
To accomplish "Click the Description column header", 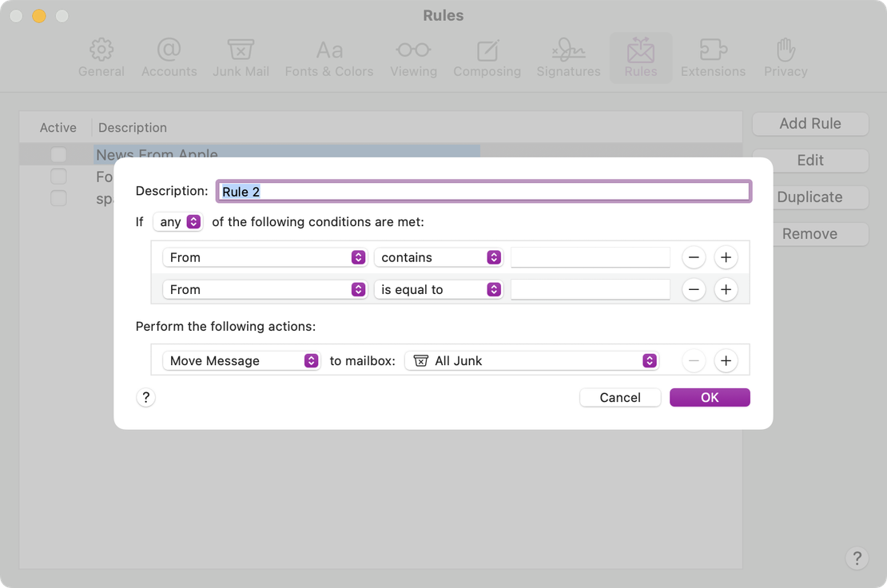I will pyautogui.click(x=133, y=128).
